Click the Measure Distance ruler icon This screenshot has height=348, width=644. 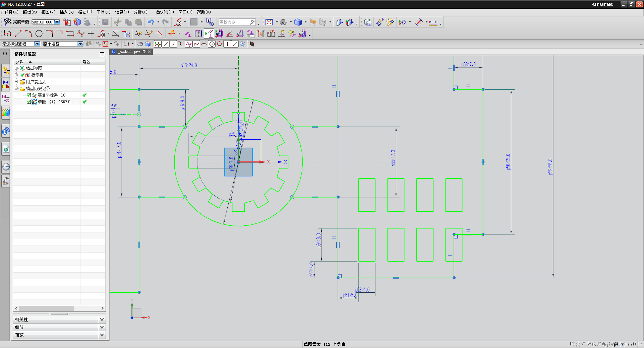coord(433,22)
